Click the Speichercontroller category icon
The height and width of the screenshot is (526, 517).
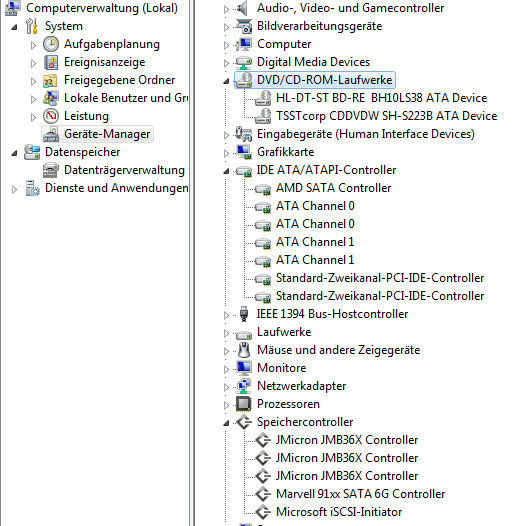click(244, 422)
